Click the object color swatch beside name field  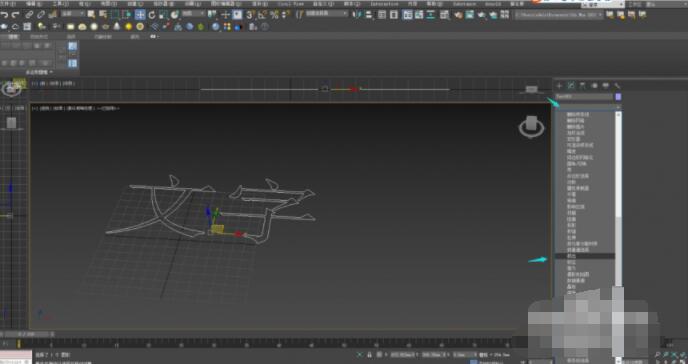(618, 97)
